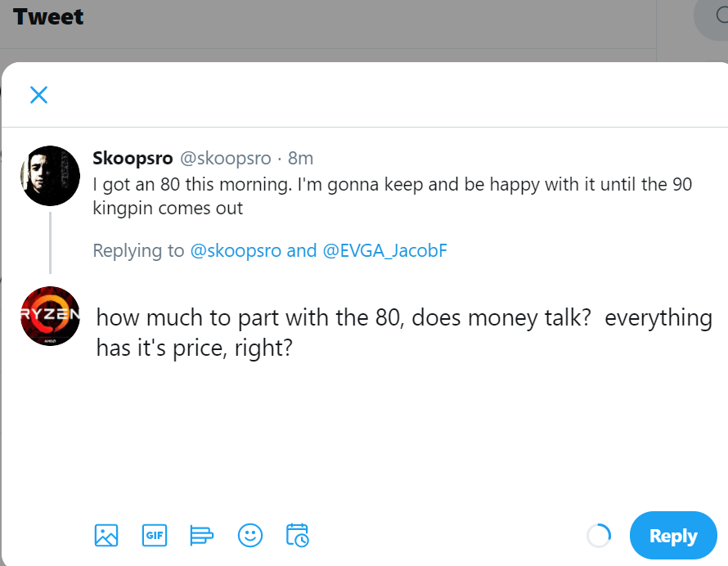Viewport: 728px width, 566px height.
Task: Open the emoji picker
Action: (249, 536)
